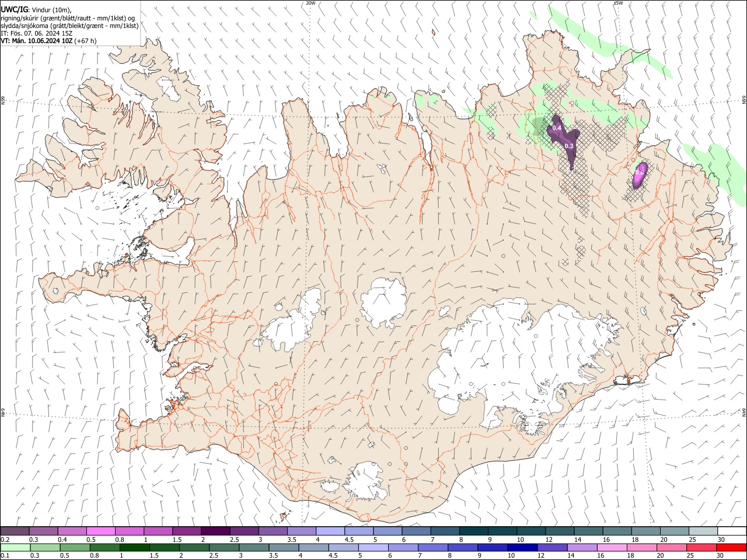
Task: Select the pure red 30 swatch in rain scale
Action: click(731, 547)
